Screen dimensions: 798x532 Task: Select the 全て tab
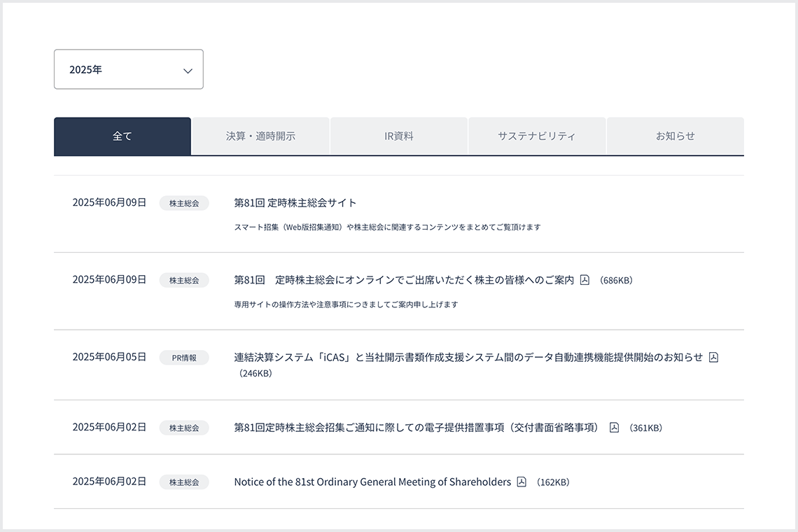[122, 136]
